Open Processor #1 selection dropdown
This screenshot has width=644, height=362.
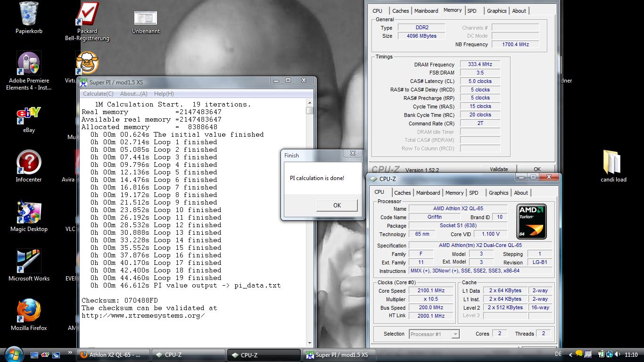[x=434, y=334]
